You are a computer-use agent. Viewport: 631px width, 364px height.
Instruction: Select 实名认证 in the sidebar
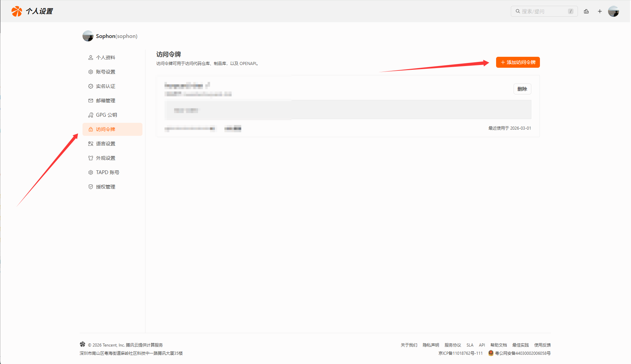(105, 86)
